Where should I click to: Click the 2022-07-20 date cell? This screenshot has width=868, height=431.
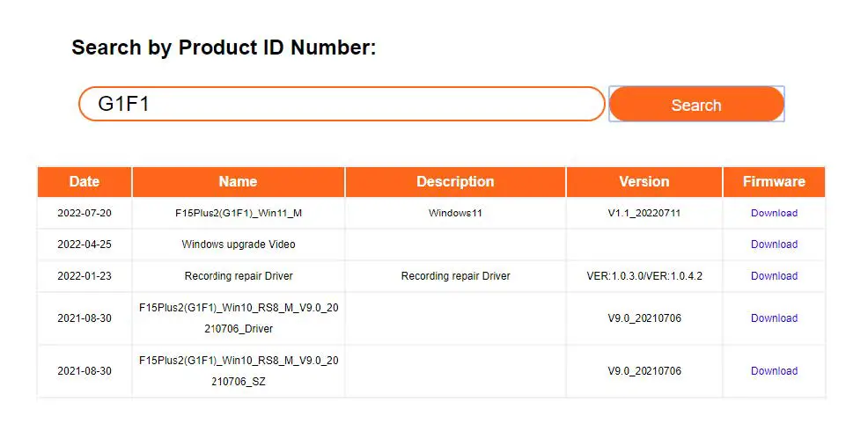85,213
